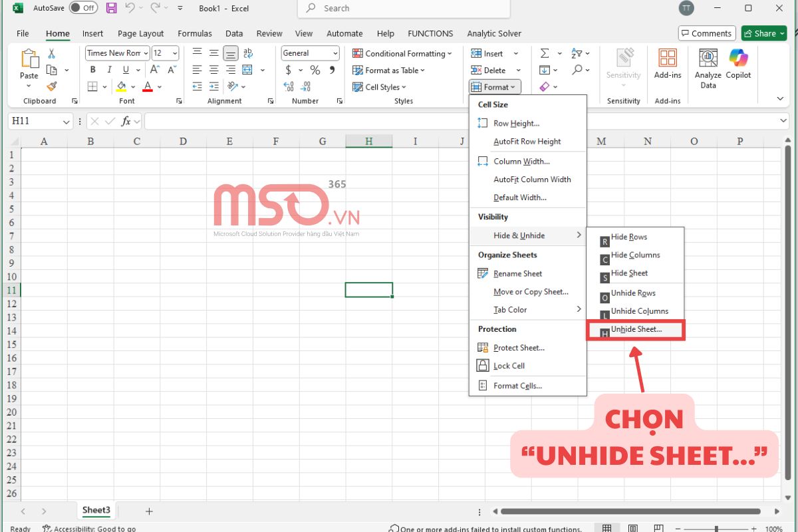Image resolution: width=798 pixels, height=532 pixels.
Task: Click the zoom slider in status bar
Action: coord(716,529)
